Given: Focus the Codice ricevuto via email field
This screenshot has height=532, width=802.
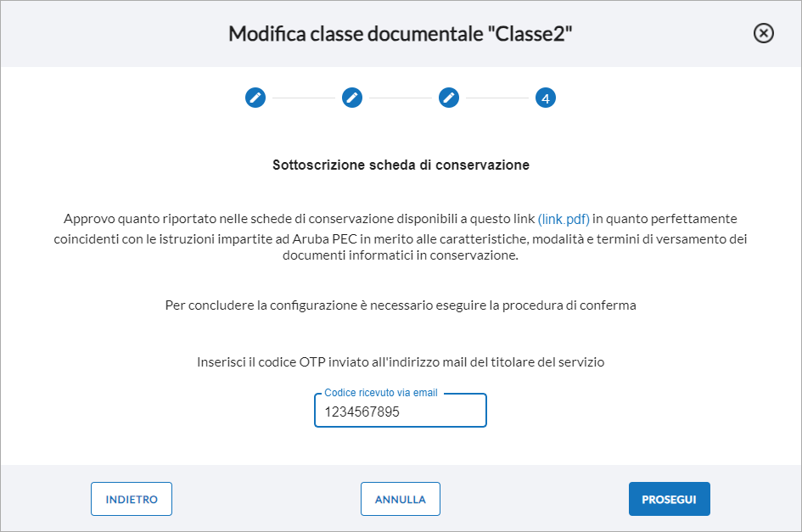Looking at the screenshot, I should 400,411.
